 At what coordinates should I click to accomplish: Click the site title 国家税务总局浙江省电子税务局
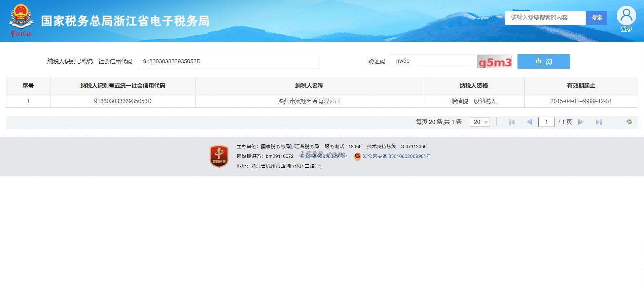pos(125,21)
